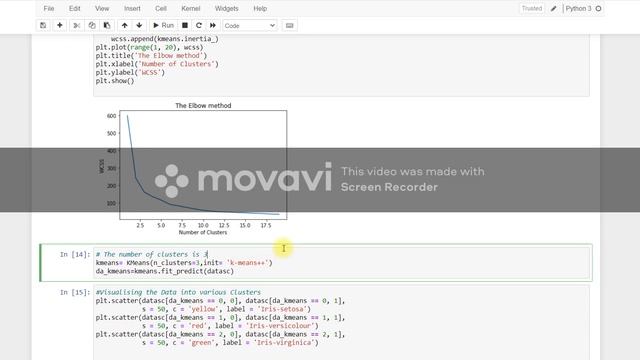The width and height of the screenshot is (640, 360).
Task: Cut selected cells with scissors icon
Action: click(76, 25)
